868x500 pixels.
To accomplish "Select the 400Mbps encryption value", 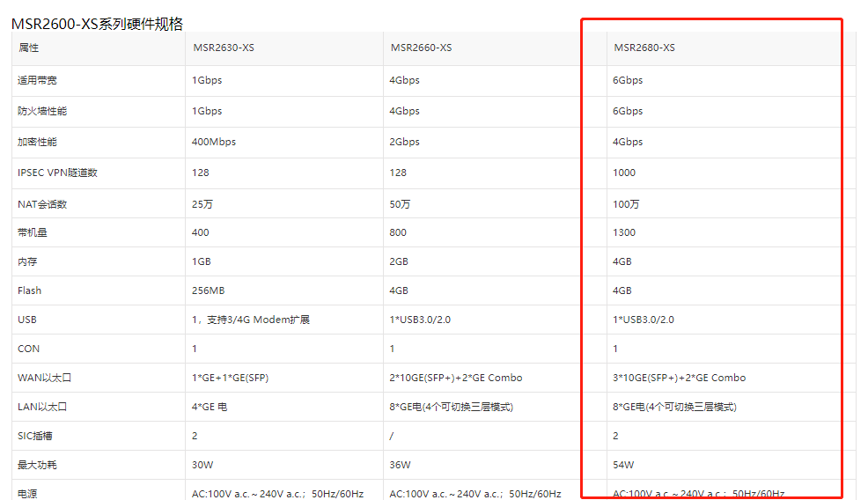I will click(x=214, y=142).
